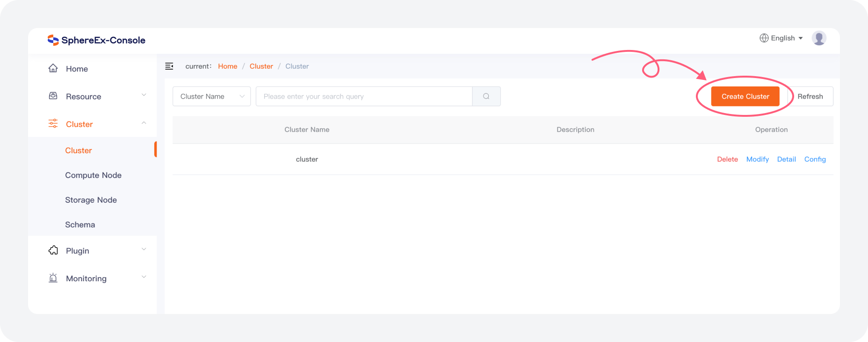
Task: Expand the Monitoring menu chevron
Action: point(144,277)
